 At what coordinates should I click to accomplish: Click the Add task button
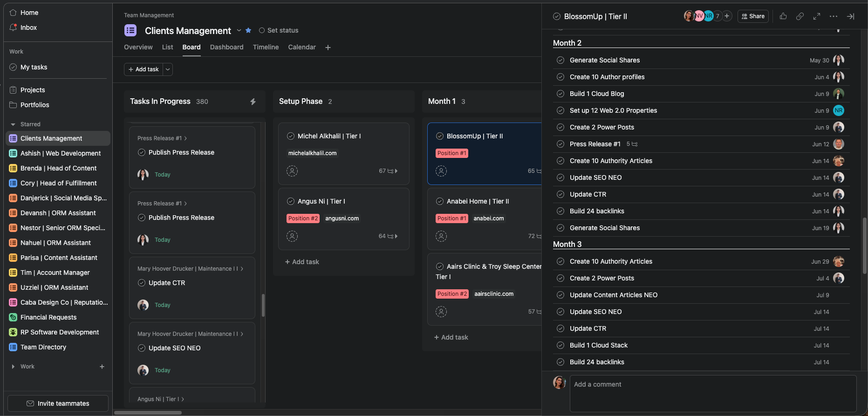[x=144, y=69]
